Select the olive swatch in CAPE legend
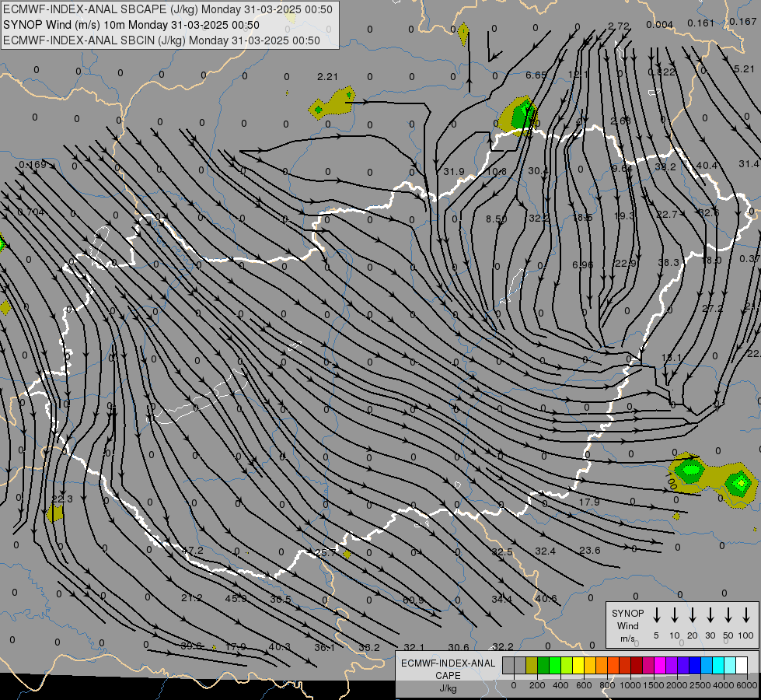 point(532,665)
